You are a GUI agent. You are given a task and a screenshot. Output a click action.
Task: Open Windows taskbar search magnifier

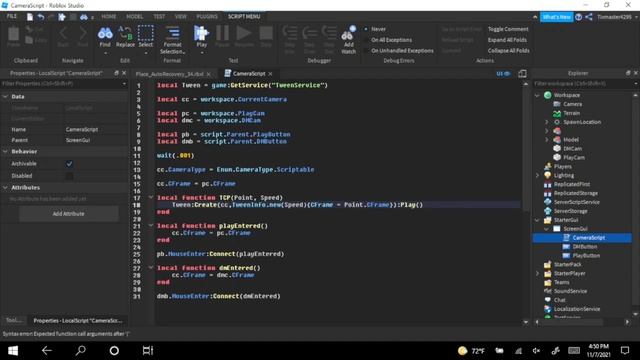point(81,350)
